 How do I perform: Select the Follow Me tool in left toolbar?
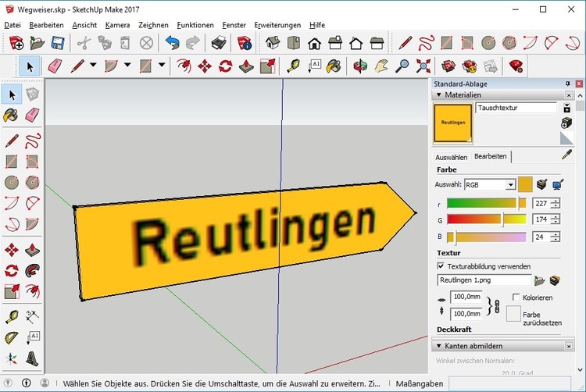pyautogui.click(x=33, y=270)
